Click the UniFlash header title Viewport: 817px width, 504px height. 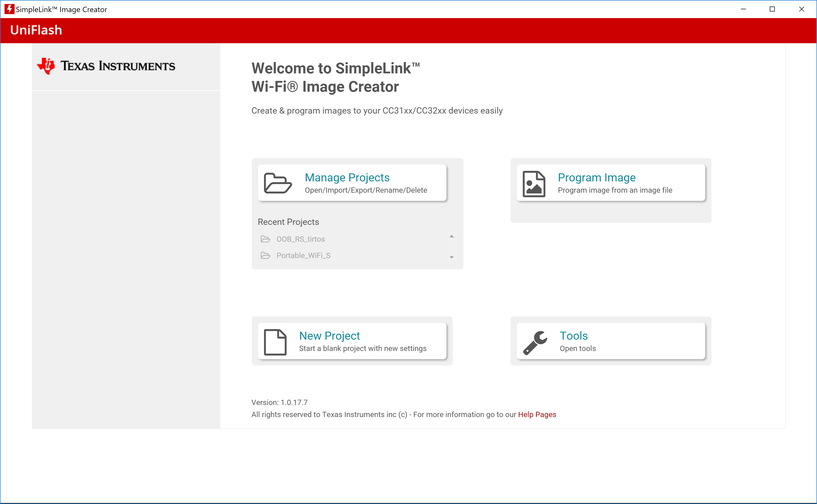coord(36,30)
